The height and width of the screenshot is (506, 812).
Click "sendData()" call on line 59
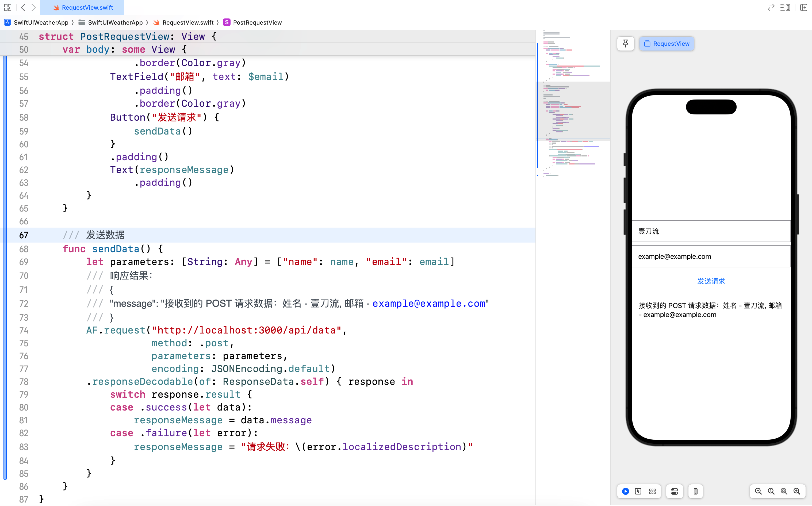163,131
